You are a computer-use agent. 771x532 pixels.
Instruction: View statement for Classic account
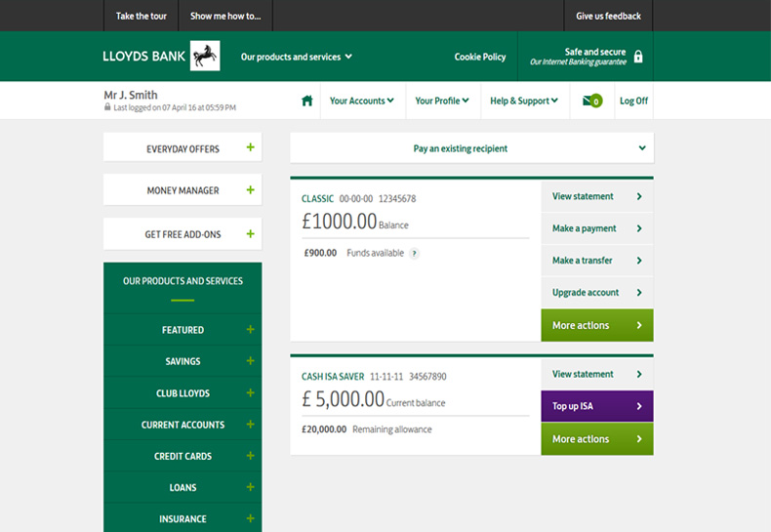(597, 196)
